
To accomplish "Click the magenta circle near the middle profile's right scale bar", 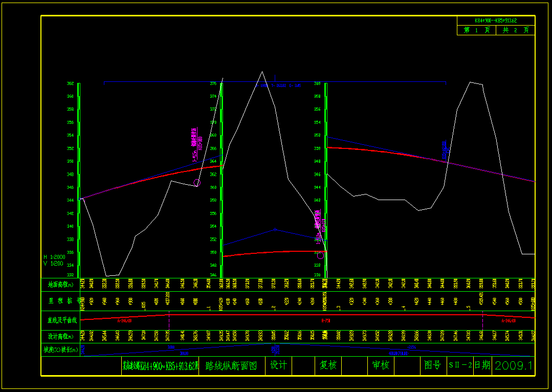I will [x=320, y=255].
